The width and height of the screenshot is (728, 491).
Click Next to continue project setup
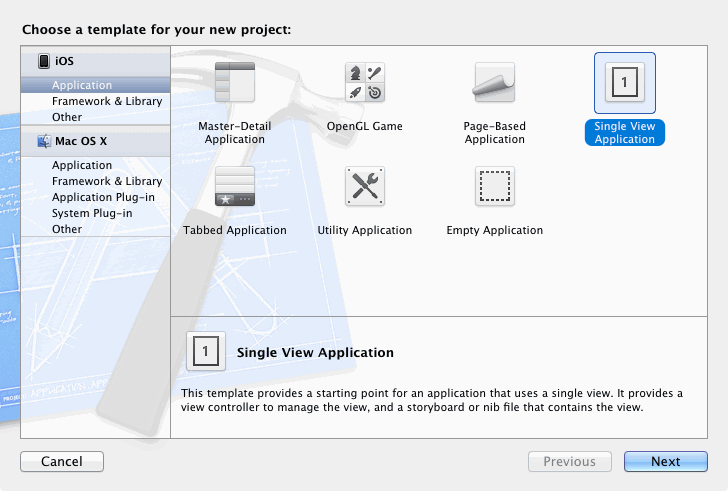pyautogui.click(x=665, y=462)
